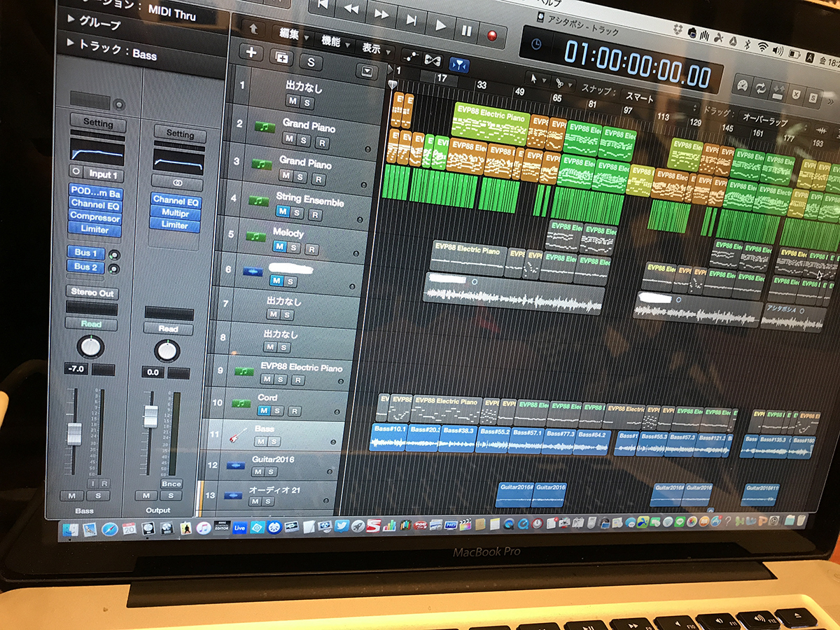
Task: Click Setting button on Bass channel strip
Action: pyautogui.click(x=98, y=123)
